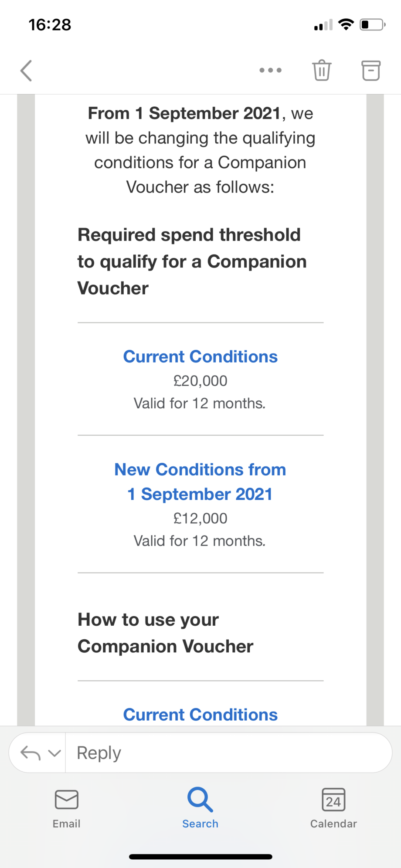401x868 pixels.
Task: Focus the Reply text field
Action: coord(227,753)
